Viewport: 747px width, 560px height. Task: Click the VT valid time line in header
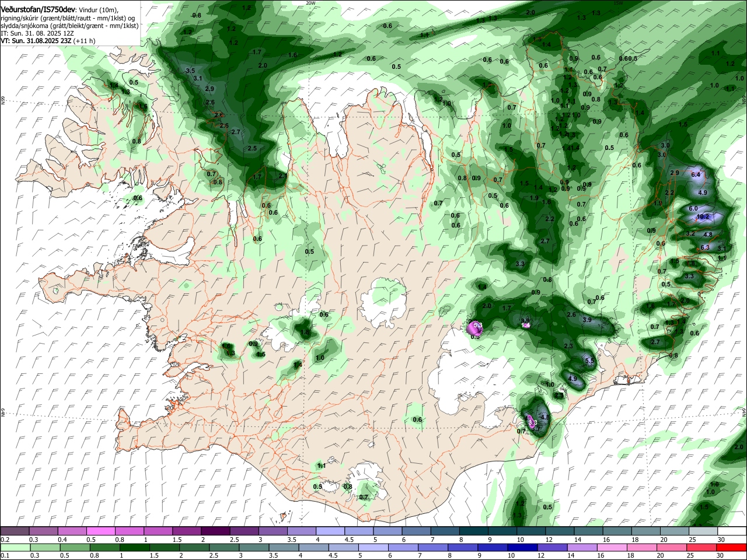(x=48, y=41)
